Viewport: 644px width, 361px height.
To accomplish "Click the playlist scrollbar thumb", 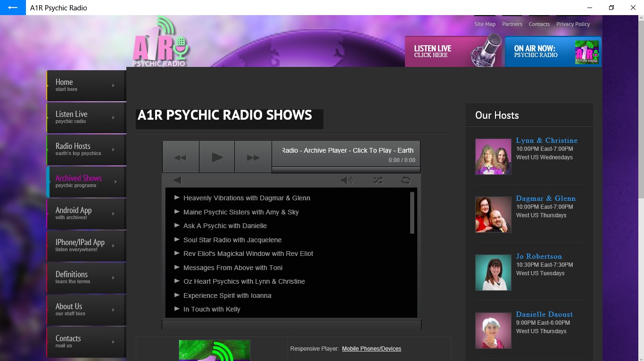I will point(412,213).
